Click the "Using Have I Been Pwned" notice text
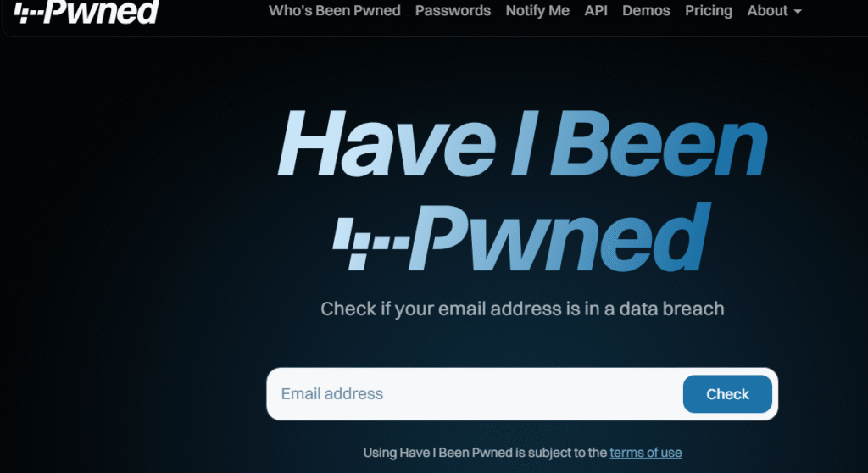868x473 pixels. (x=485, y=453)
